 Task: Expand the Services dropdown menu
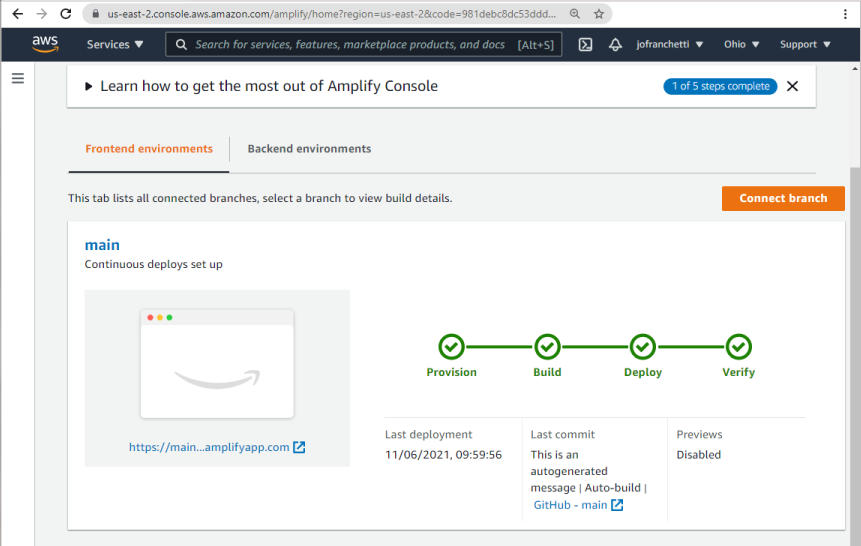click(115, 45)
